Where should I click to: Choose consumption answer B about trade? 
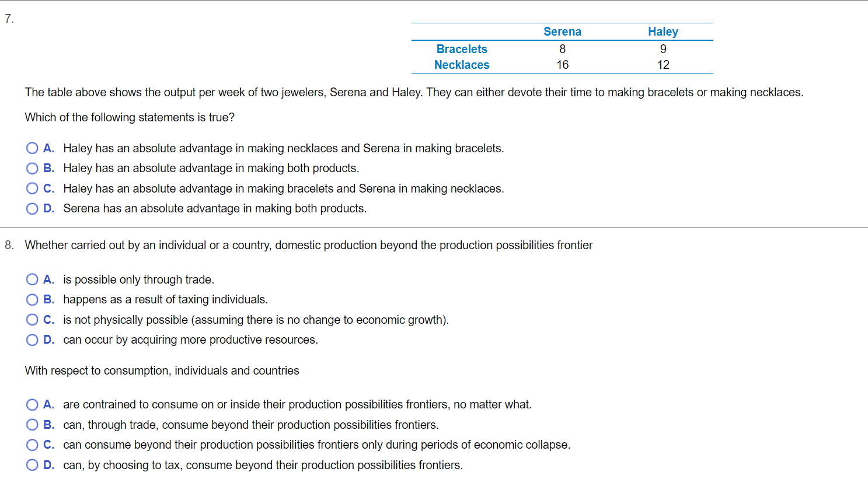tap(32, 425)
